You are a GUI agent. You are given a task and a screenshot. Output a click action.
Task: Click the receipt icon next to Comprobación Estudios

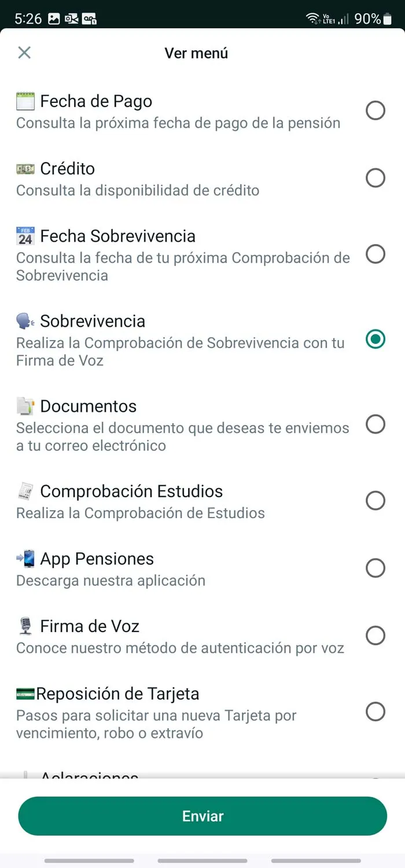[x=24, y=490]
